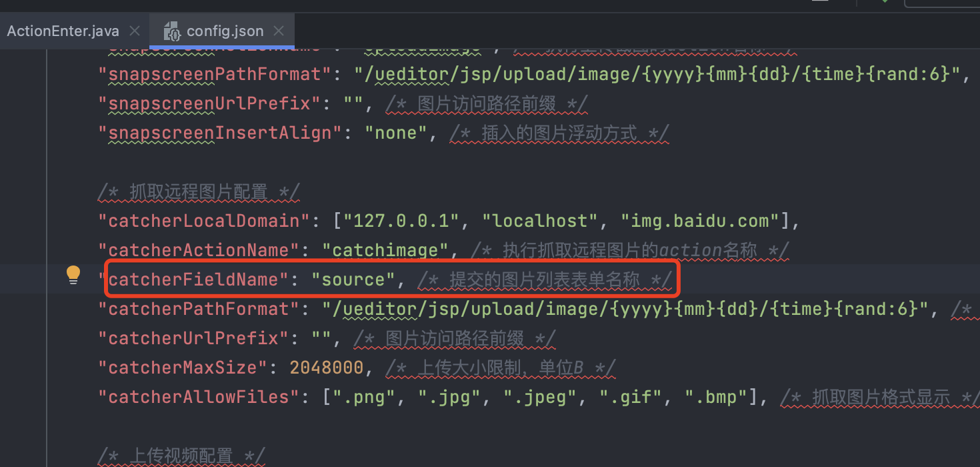Click the 抓取远程图片配置 comment line
Image resolution: width=980 pixels, height=467 pixels.
pyautogui.click(x=199, y=191)
